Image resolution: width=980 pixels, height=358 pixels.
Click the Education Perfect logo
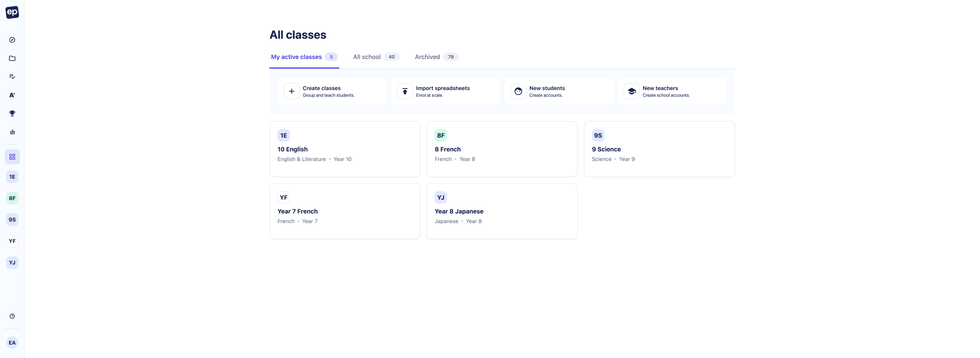(x=12, y=12)
